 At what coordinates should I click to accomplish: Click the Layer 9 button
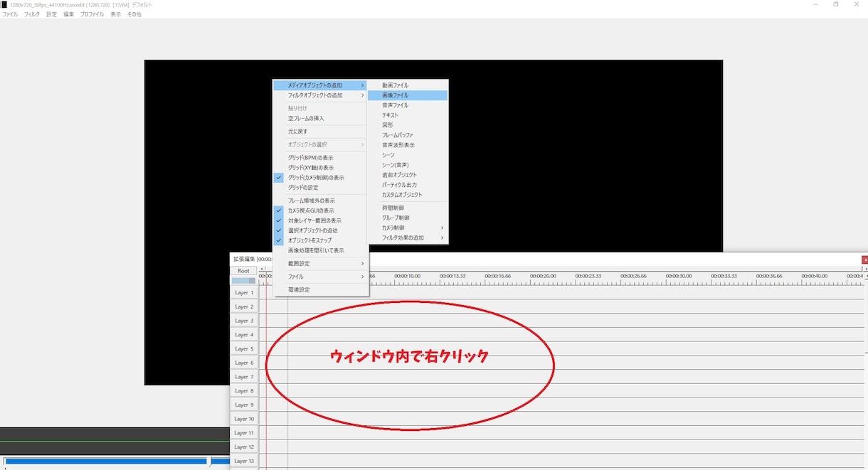[x=244, y=405]
